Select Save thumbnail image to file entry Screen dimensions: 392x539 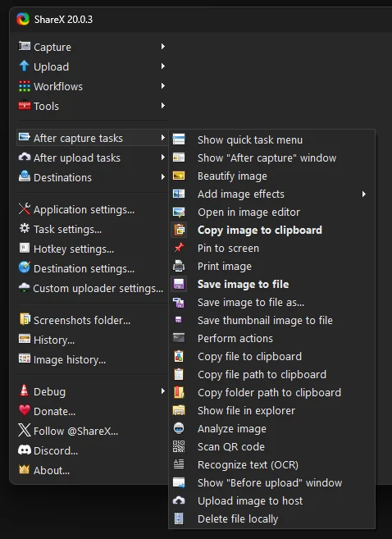point(271,320)
